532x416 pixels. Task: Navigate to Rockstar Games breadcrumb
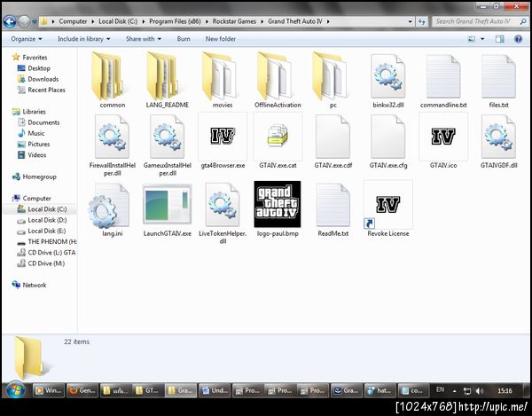pyautogui.click(x=234, y=21)
